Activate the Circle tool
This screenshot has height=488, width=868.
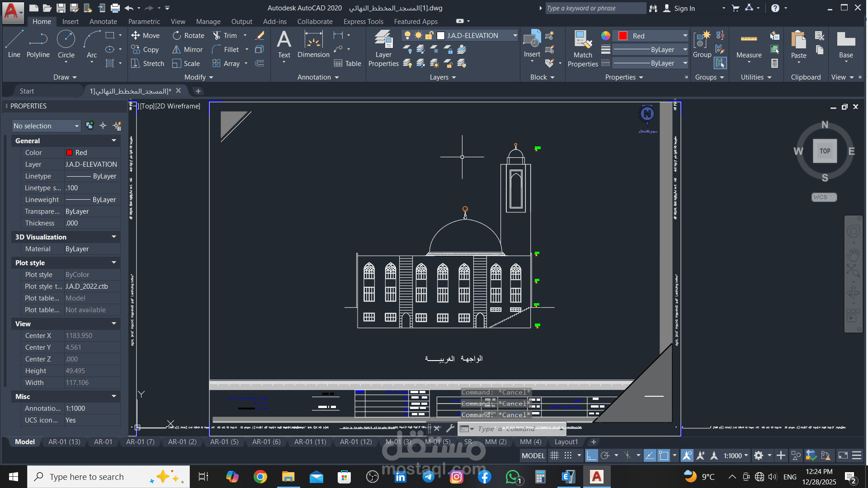[66, 44]
